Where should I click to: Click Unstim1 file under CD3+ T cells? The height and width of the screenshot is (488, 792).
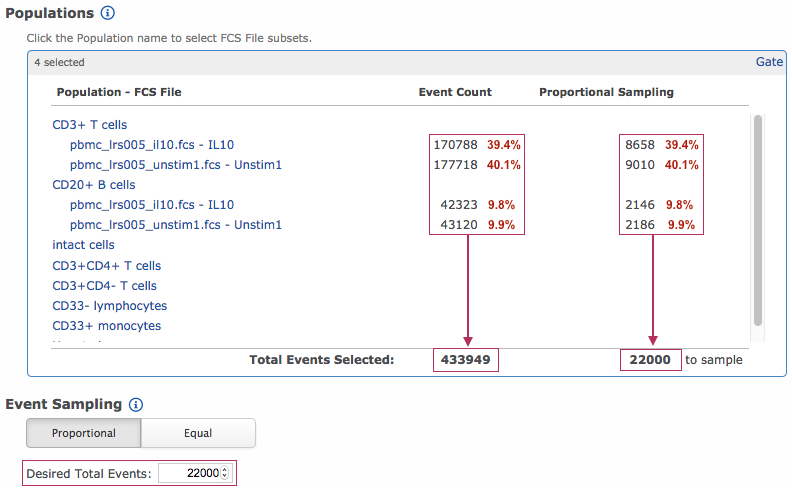(x=176, y=165)
